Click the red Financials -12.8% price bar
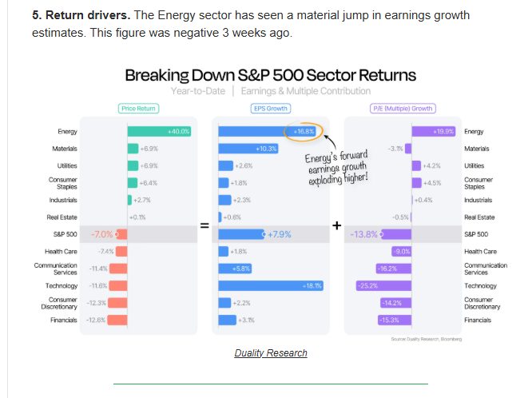Viewport: 532px width, 398px height. [117, 320]
